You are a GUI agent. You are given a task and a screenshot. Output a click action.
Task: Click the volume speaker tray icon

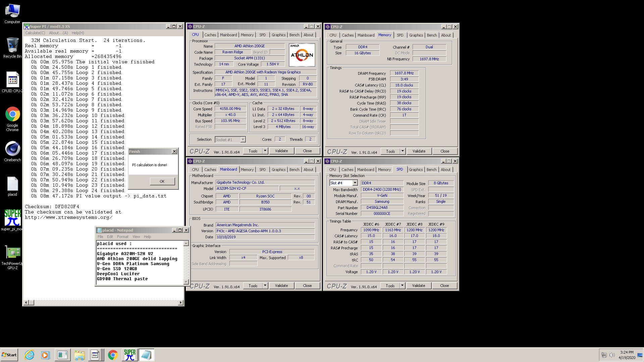[612, 355]
